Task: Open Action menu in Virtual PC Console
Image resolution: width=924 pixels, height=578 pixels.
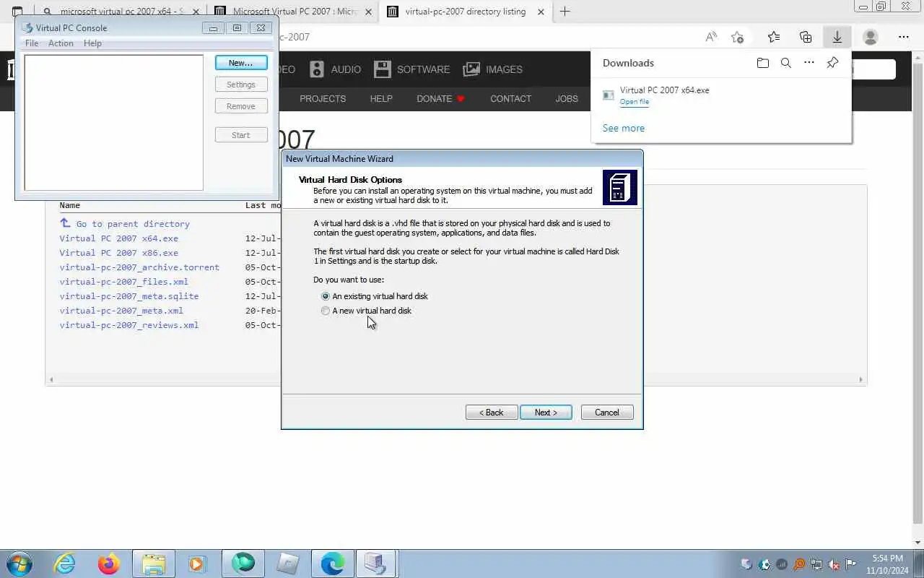Action: (x=61, y=43)
